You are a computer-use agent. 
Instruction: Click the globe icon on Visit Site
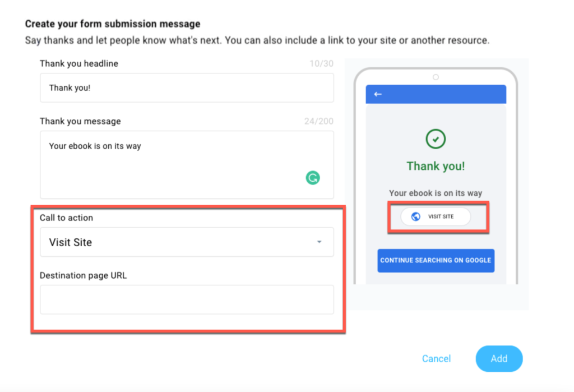pyautogui.click(x=415, y=216)
